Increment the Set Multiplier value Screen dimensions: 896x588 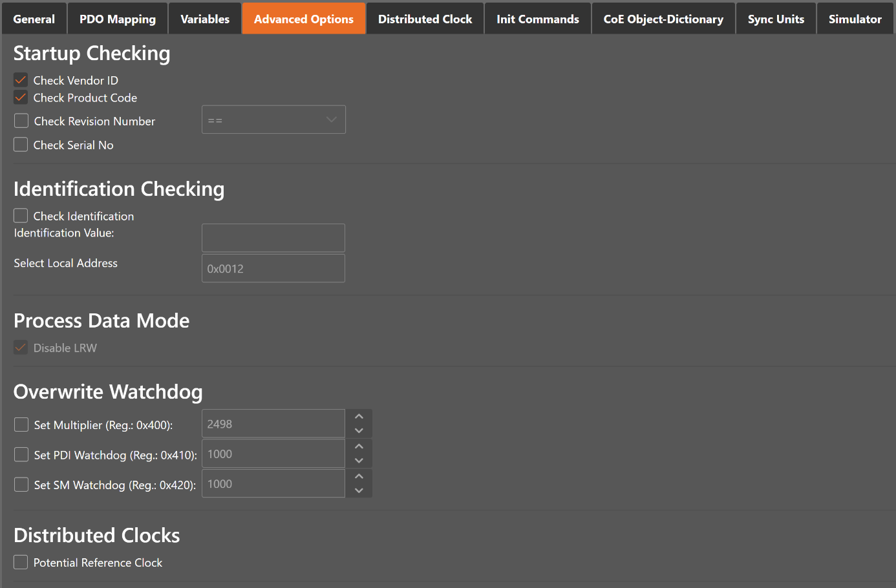359,416
